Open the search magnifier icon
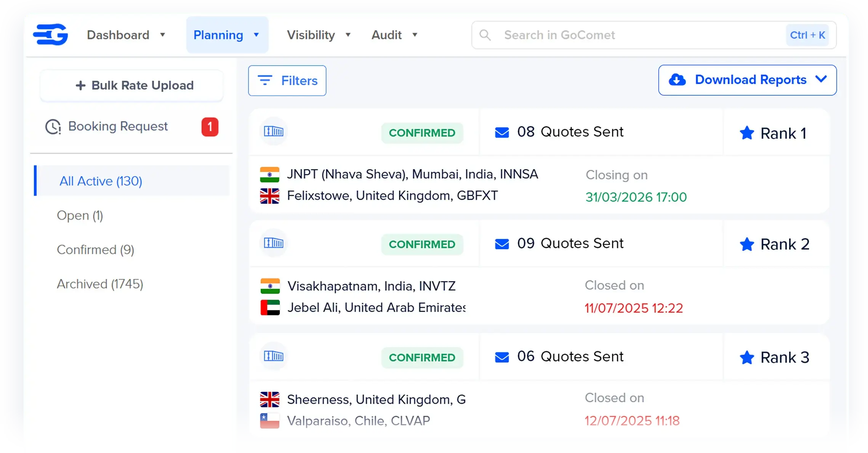Image resolution: width=868 pixels, height=453 pixels. coord(485,35)
